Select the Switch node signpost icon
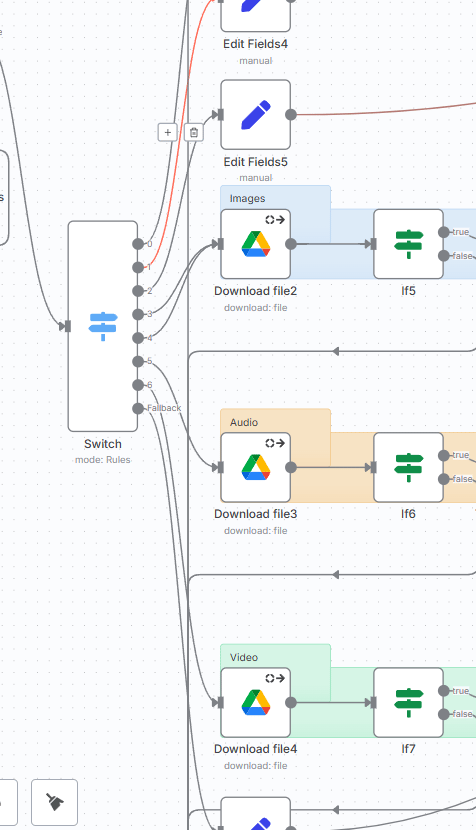The width and height of the screenshot is (476, 830). (x=103, y=326)
